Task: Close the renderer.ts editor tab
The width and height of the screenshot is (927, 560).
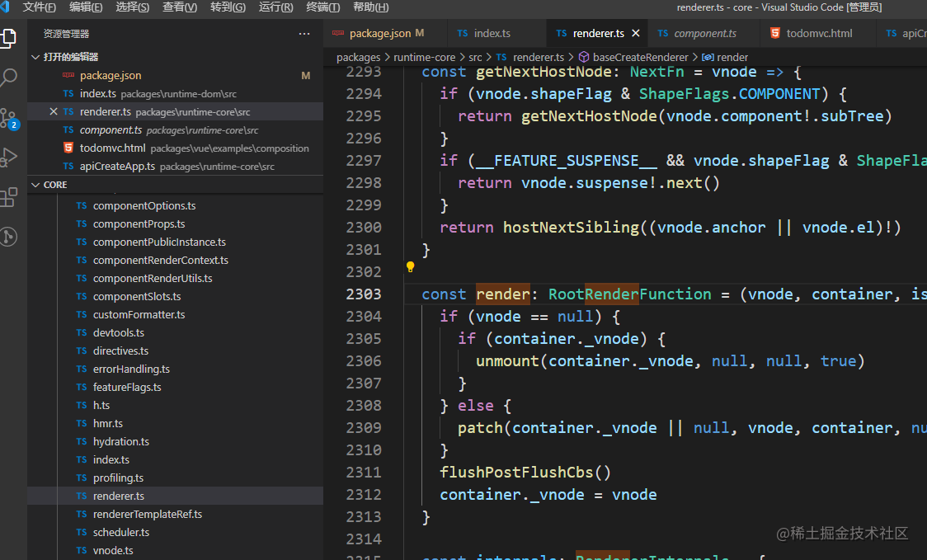Action: pos(636,33)
